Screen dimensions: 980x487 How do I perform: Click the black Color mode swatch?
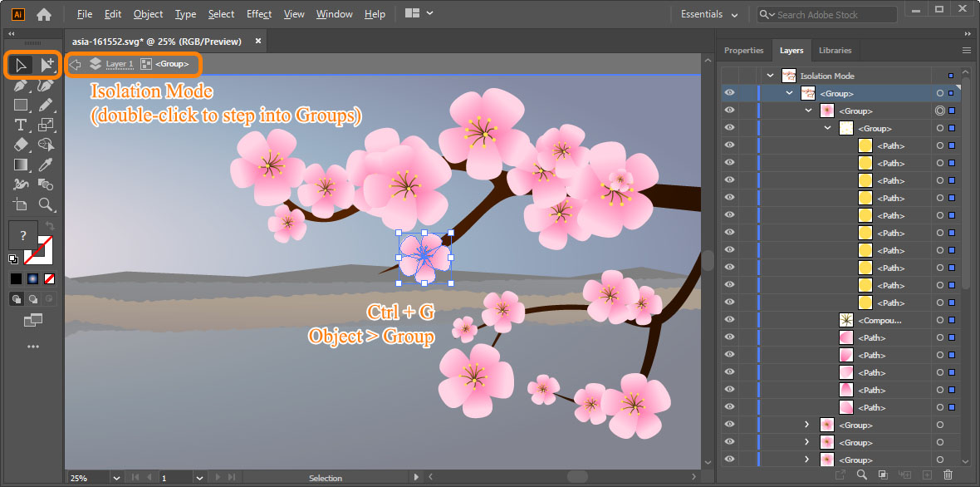(17, 278)
